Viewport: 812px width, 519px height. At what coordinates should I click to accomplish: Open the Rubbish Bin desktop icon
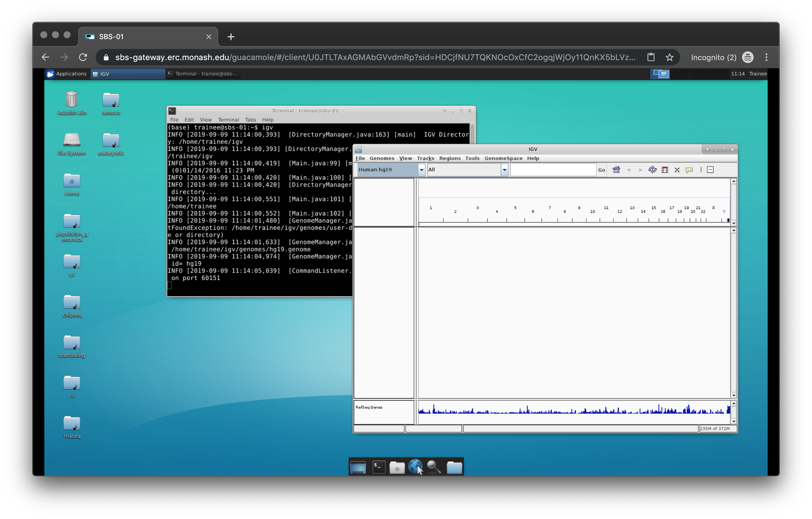click(x=72, y=103)
